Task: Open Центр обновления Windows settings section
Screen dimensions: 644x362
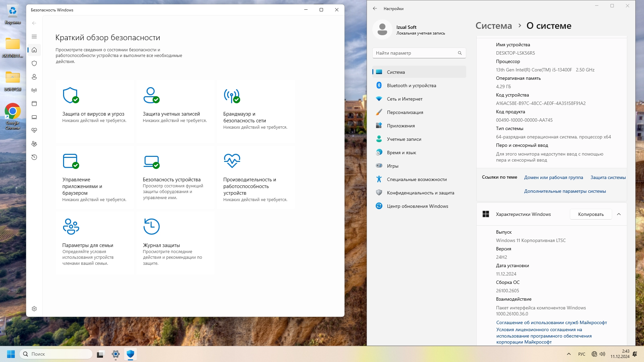Action: point(417,206)
